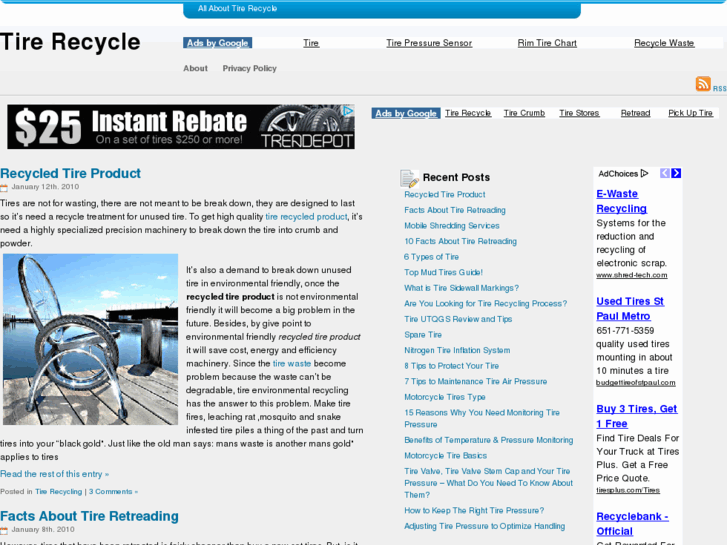Open 15 Reasons Why You Need Monitoring post
The width and height of the screenshot is (727, 545).
point(482,418)
